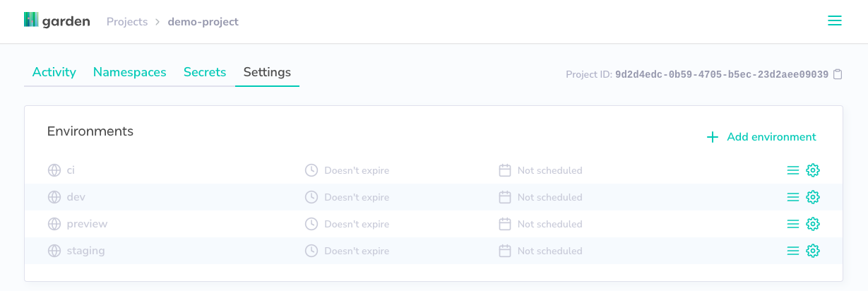Viewport: 868px width, 291px height.
Task: Click the demo-project breadcrumb
Action: tap(203, 22)
